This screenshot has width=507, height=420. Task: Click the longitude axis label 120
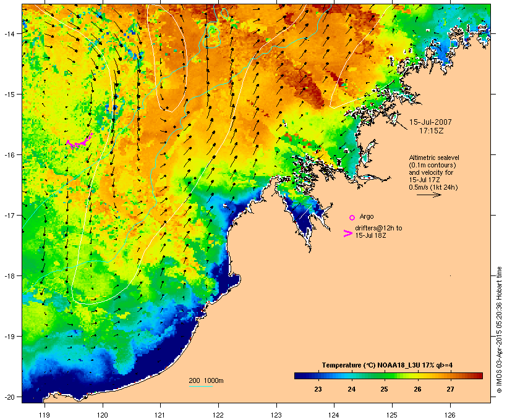click(103, 415)
